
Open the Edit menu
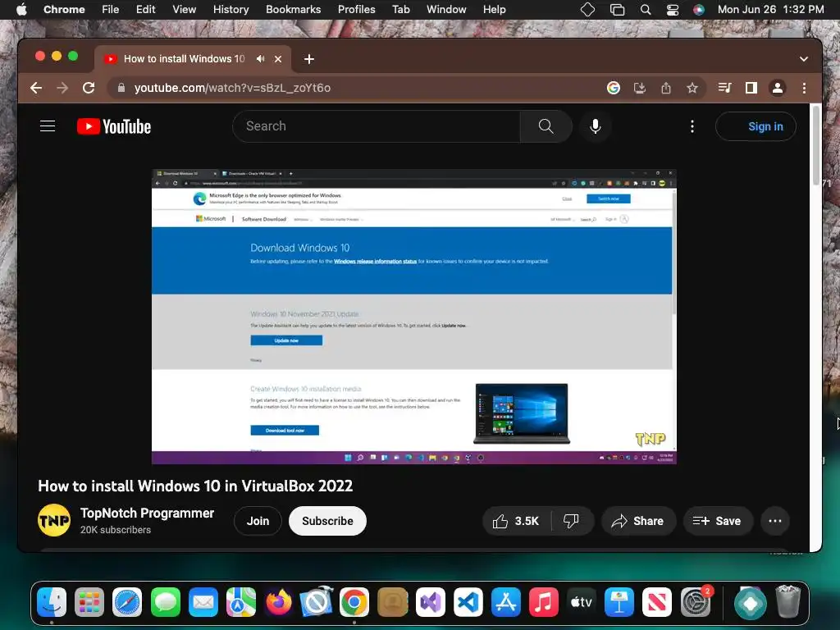(x=146, y=10)
